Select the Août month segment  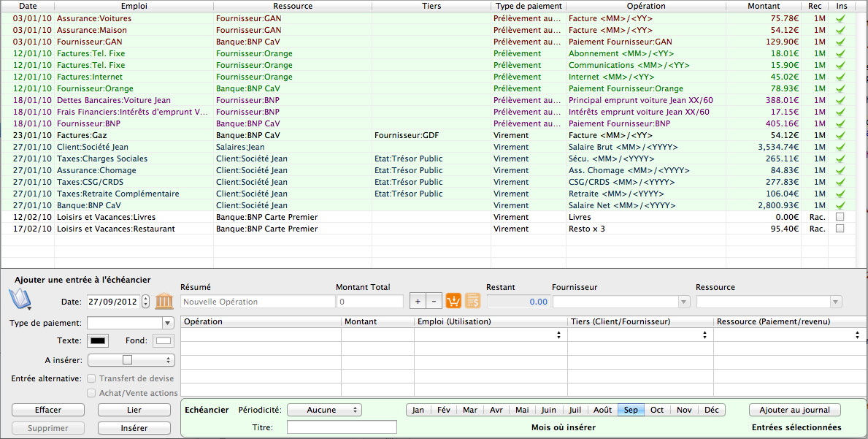point(602,410)
